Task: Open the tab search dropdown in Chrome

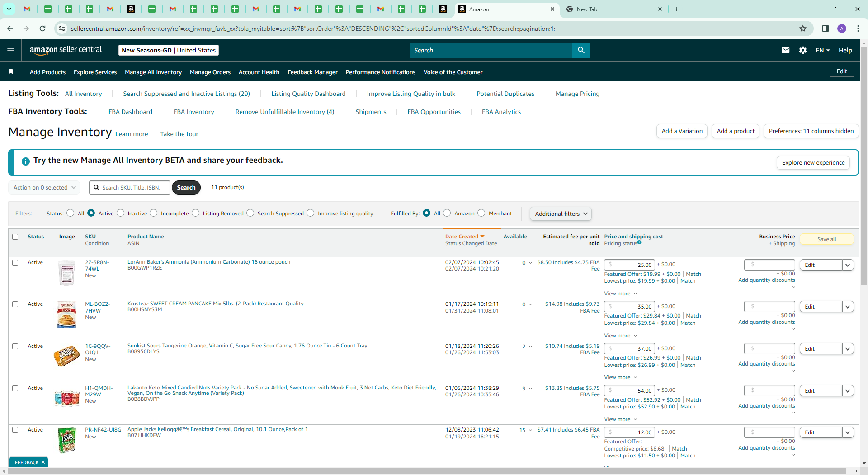Action: [9, 9]
